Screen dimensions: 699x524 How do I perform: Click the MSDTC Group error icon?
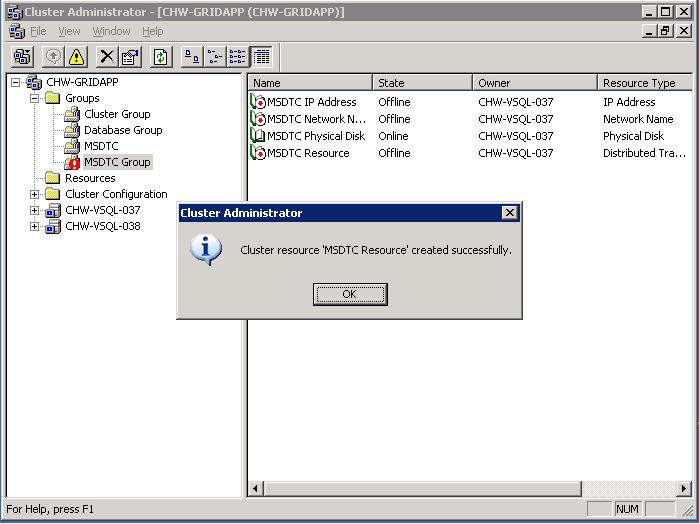[72, 162]
